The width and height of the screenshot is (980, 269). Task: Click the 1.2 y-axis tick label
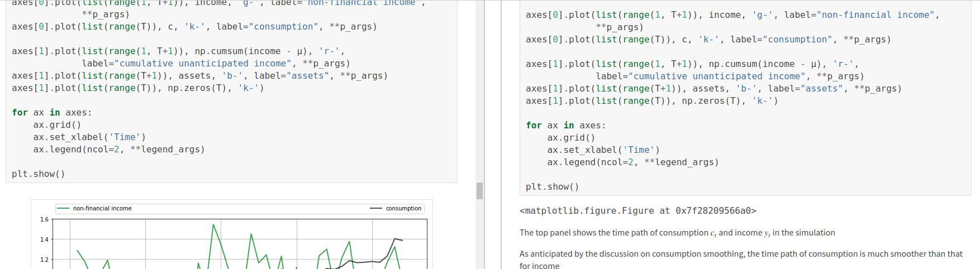[44, 260]
